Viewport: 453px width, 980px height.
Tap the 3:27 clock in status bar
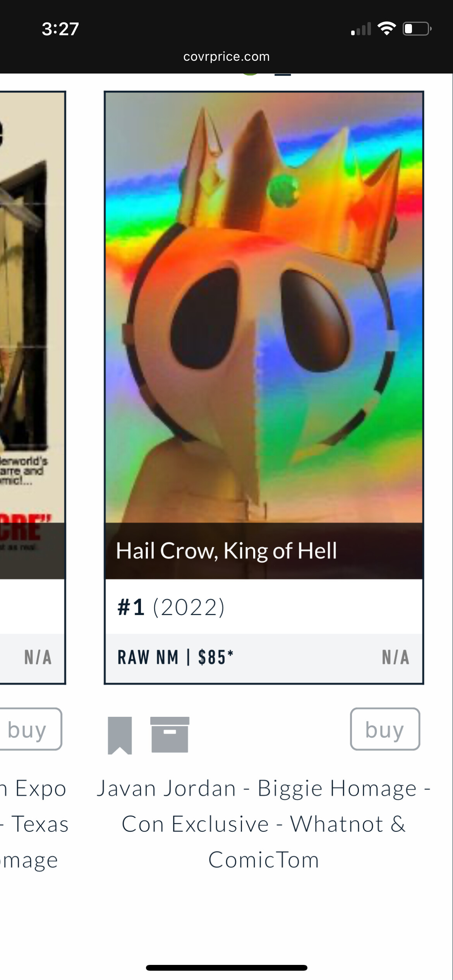pos(60,29)
